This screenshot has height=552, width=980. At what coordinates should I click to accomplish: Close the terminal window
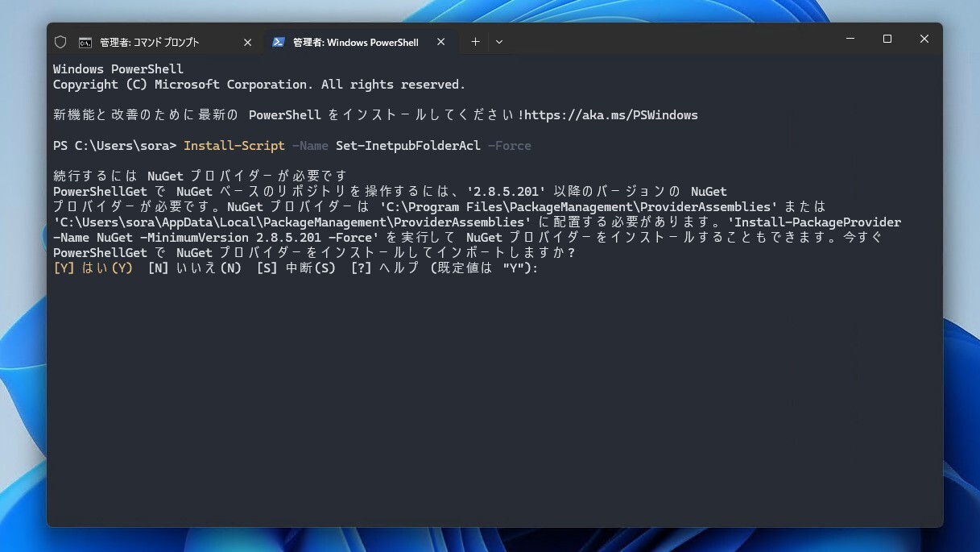pos(924,39)
